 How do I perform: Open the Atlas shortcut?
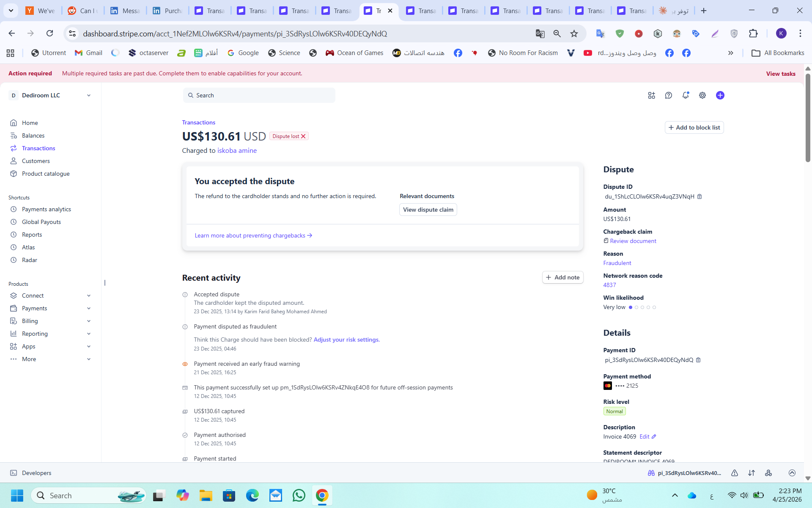(x=23, y=247)
